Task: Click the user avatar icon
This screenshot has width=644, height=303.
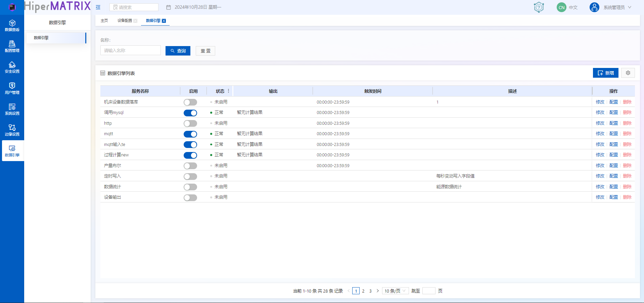Action: [x=594, y=7]
